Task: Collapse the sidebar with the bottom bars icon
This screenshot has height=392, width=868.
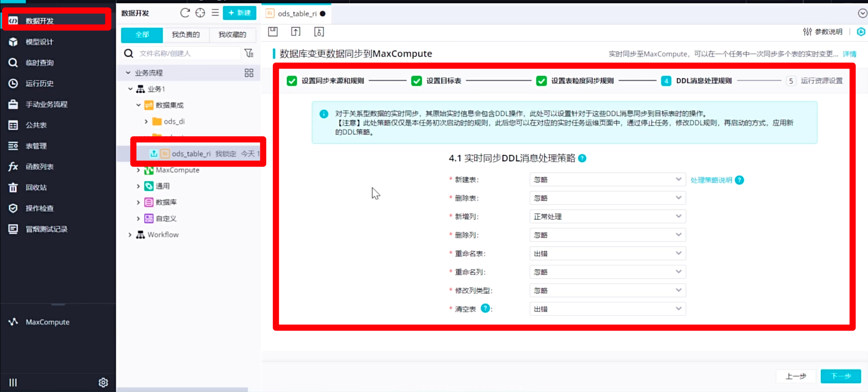Action: [x=13, y=382]
